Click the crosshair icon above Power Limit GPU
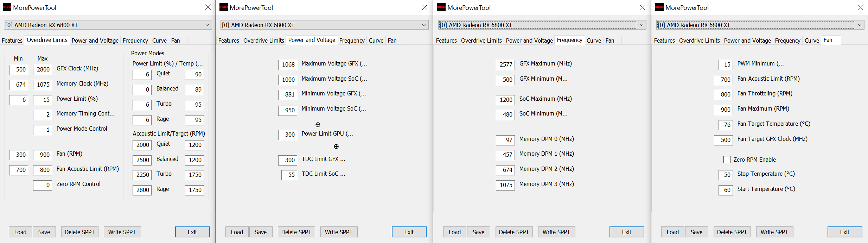This screenshot has height=243, width=868. point(318,125)
